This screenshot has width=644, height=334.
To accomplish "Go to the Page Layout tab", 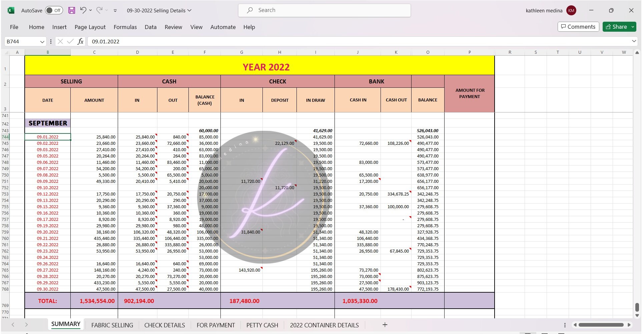I will (90, 27).
